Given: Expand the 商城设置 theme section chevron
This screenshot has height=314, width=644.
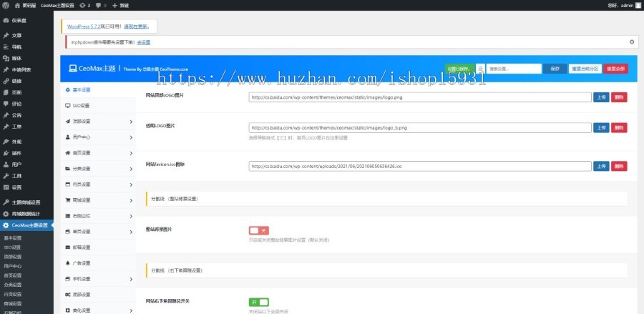Looking at the screenshot, I should [131, 200].
